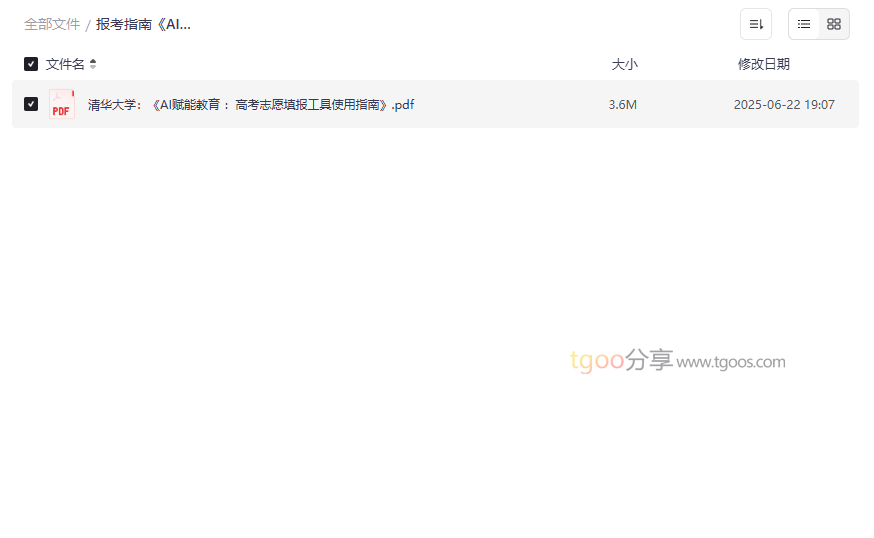Toggle the select-all checkbox beside 文件名
874x538 pixels.
pos(31,64)
